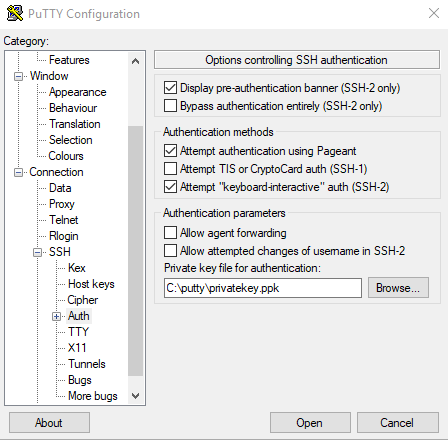
Task: Collapse the Window tree node
Action: (x=18, y=76)
